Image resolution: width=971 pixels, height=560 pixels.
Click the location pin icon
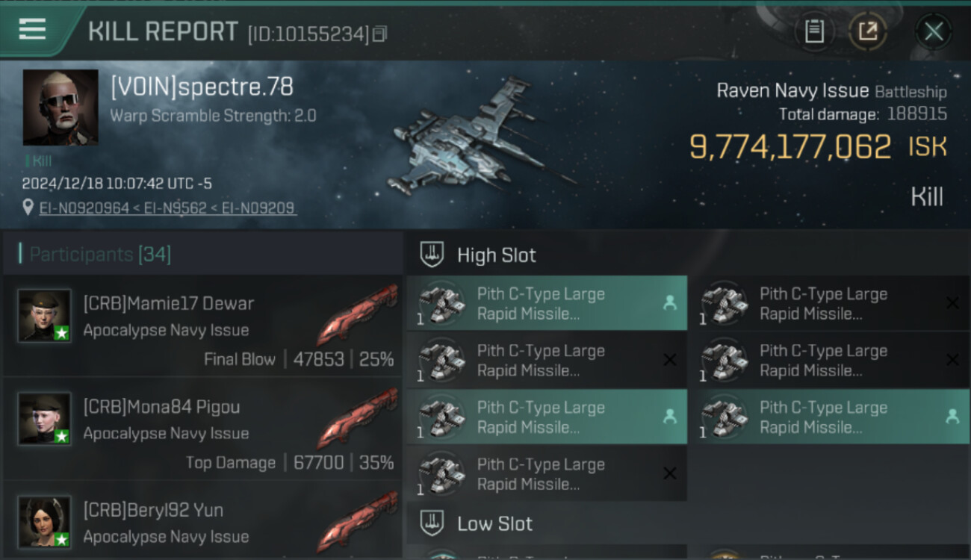[x=28, y=208]
